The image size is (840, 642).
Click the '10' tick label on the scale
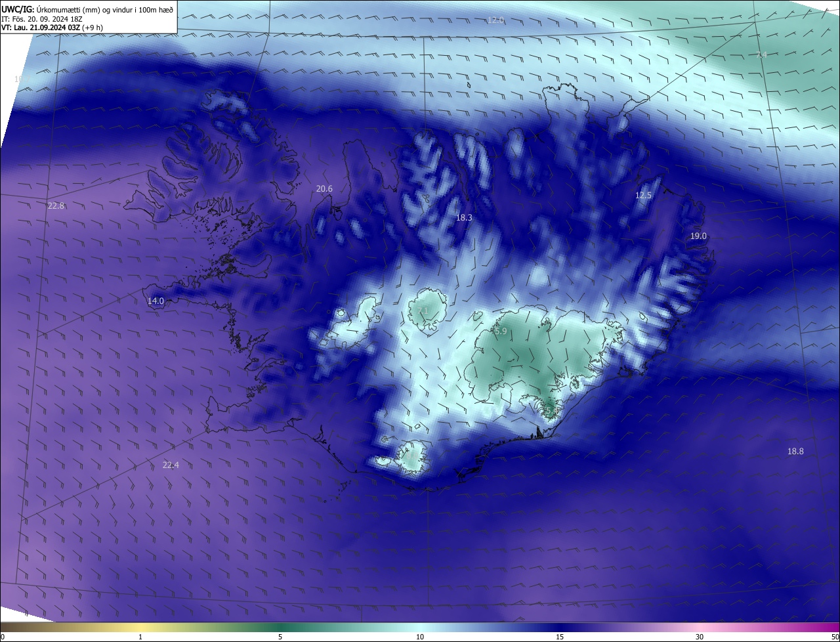tap(420, 637)
